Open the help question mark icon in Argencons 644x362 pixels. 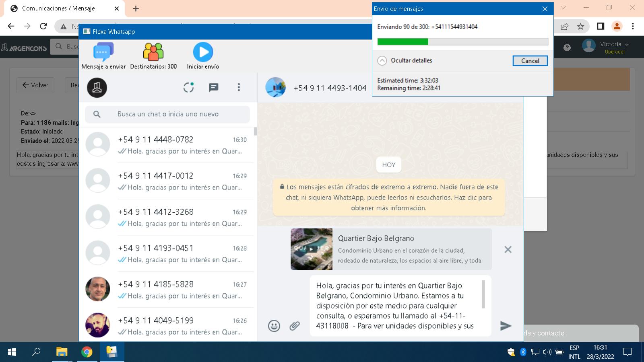(x=567, y=47)
